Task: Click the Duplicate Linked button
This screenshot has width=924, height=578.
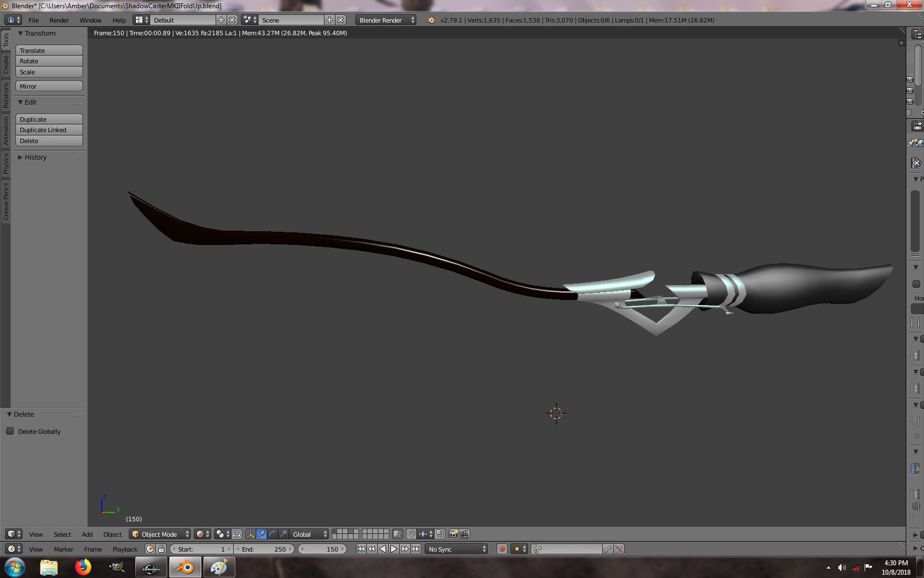Action: point(49,130)
